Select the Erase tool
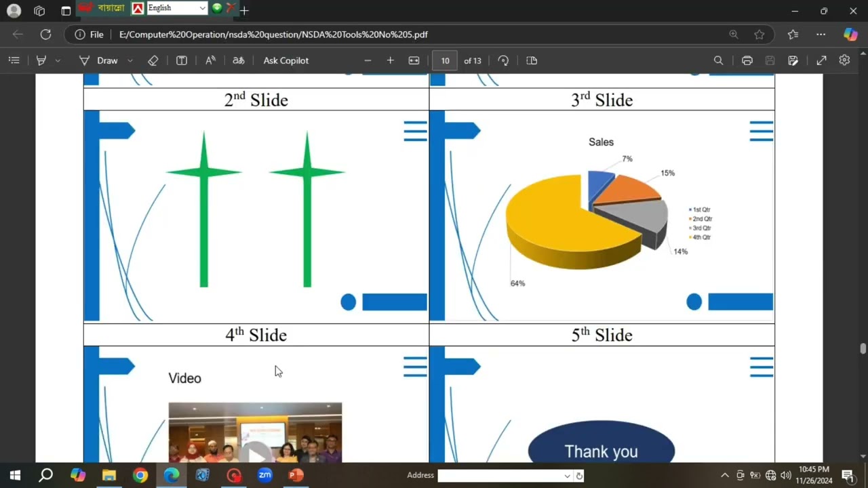Image resolution: width=868 pixels, height=488 pixels. click(153, 60)
